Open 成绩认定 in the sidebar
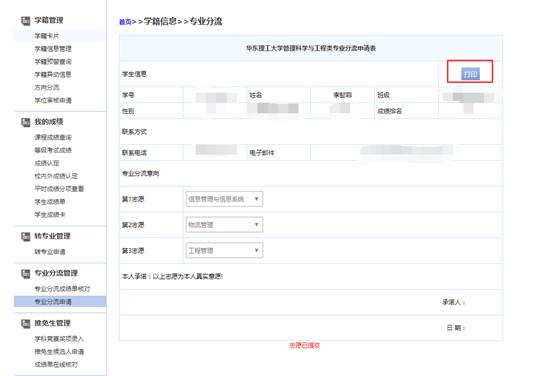This screenshot has width=554, height=376. [x=47, y=163]
